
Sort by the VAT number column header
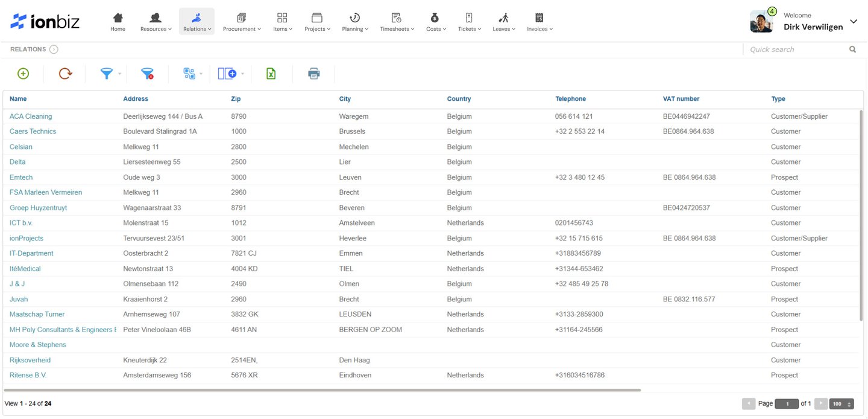[x=681, y=99]
